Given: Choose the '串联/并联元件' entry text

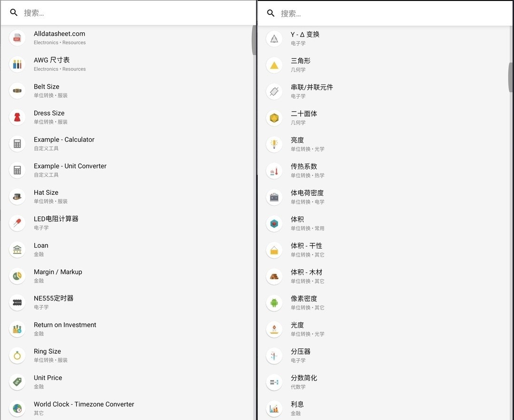Looking at the screenshot, I should [x=312, y=87].
